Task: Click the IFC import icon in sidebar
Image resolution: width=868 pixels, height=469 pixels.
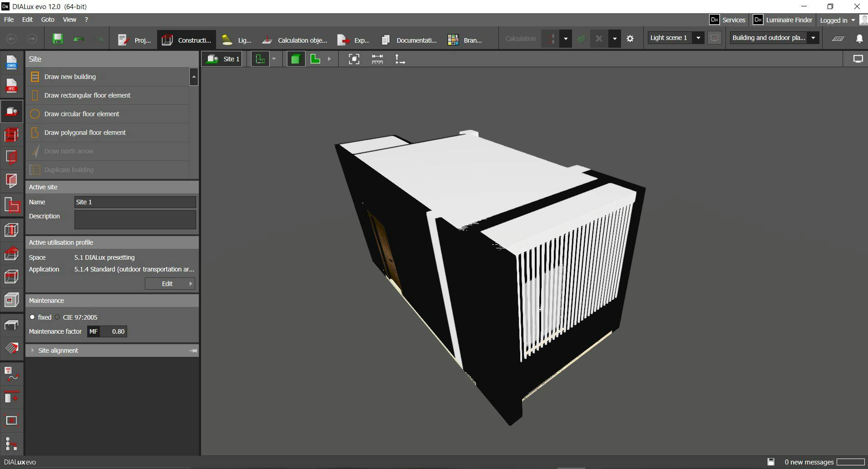Action: click(11, 86)
